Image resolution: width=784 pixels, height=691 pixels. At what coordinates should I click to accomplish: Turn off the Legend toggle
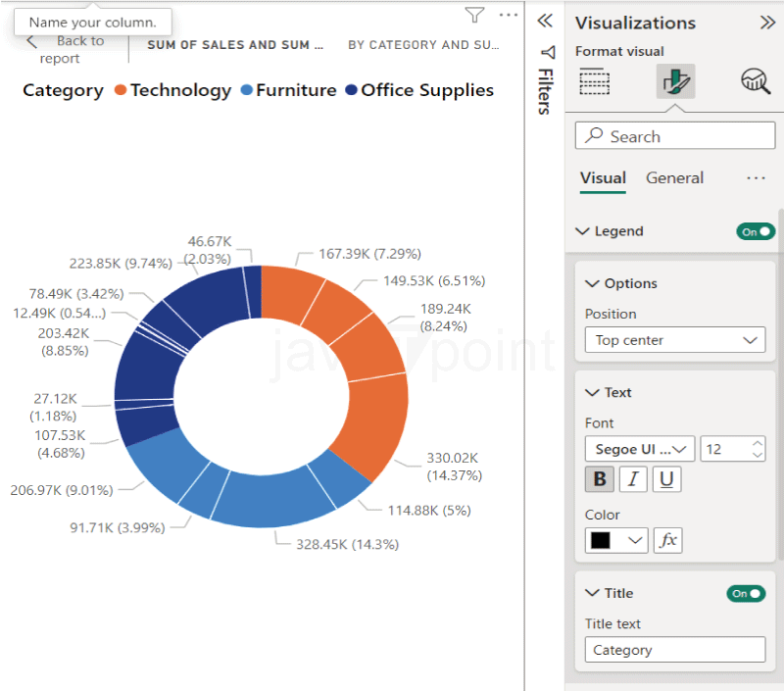tap(756, 231)
